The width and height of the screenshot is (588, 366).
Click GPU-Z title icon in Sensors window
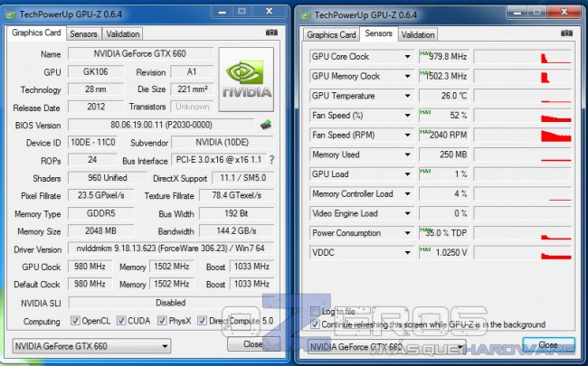(306, 15)
